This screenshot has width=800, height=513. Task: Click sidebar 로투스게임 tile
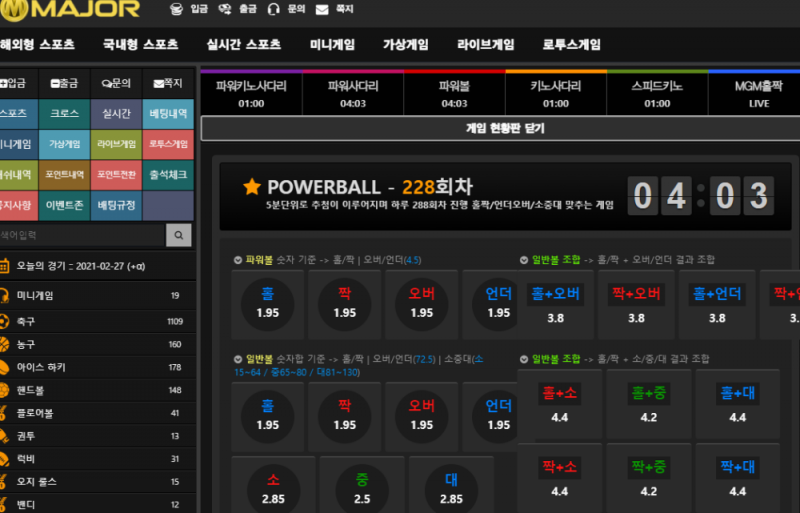coord(168,144)
